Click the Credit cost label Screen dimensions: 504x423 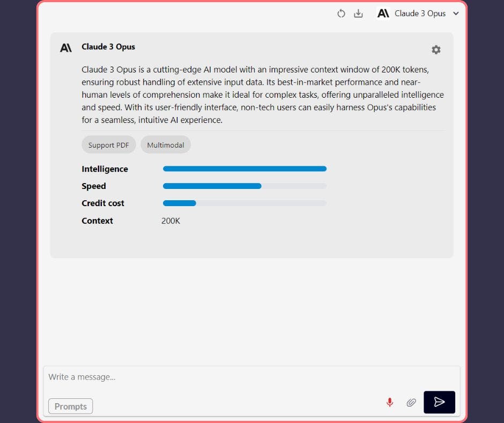pos(103,203)
